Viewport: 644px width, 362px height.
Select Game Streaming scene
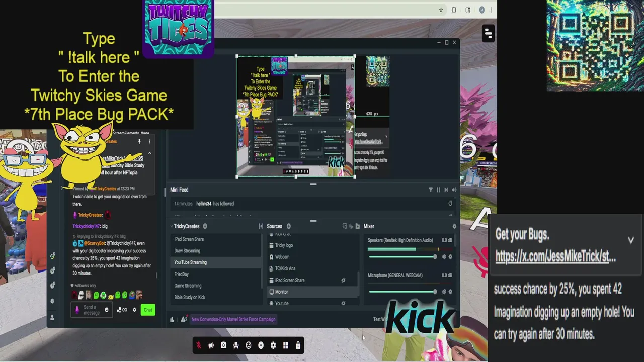[216, 286]
